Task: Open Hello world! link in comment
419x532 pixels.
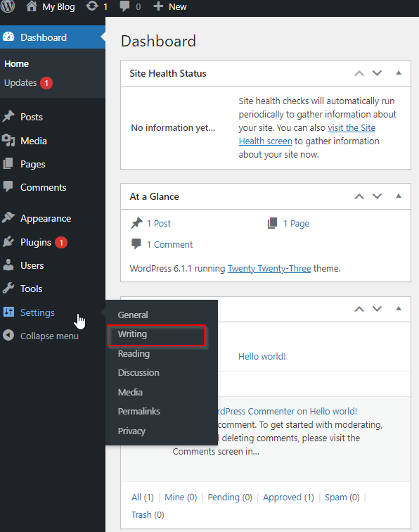Action: pyautogui.click(x=333, y=411)
